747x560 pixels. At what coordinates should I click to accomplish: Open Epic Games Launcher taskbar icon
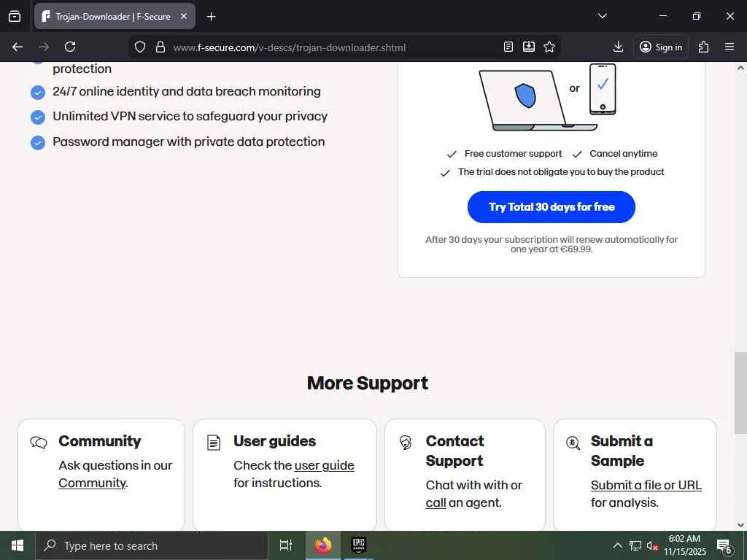pos(359,545)
